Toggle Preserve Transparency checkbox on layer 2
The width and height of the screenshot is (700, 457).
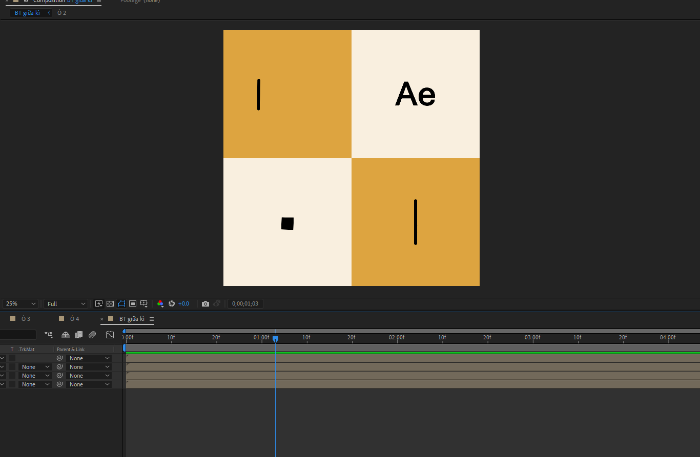pos(12,367)
